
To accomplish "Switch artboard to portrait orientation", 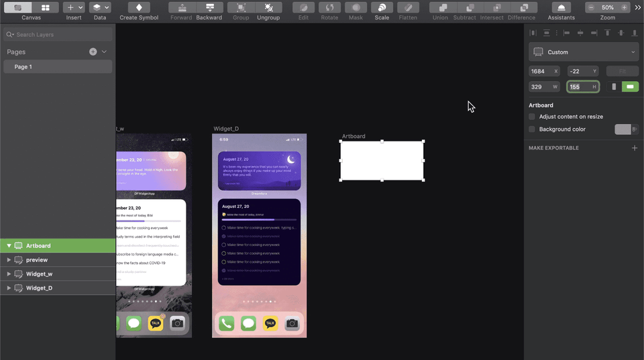I will 614,86.
